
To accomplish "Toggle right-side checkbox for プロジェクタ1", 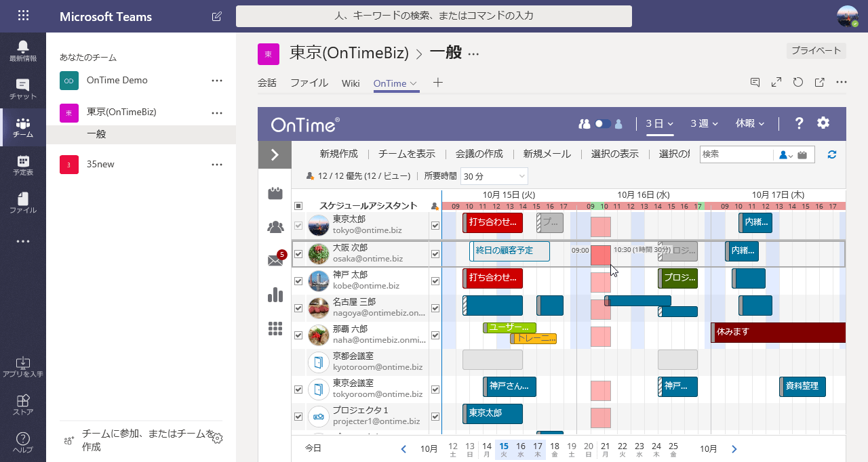I will (x=435, y=417).
